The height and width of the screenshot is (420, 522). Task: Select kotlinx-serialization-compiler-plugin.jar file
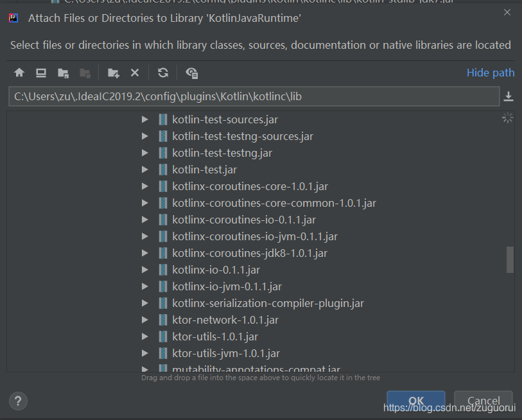pyautogui.click(x=268, y=303)
